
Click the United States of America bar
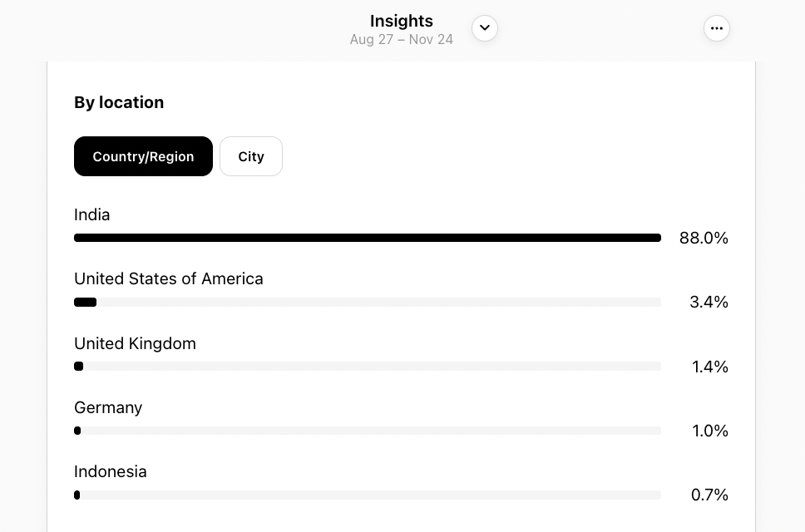click(367, 302)
